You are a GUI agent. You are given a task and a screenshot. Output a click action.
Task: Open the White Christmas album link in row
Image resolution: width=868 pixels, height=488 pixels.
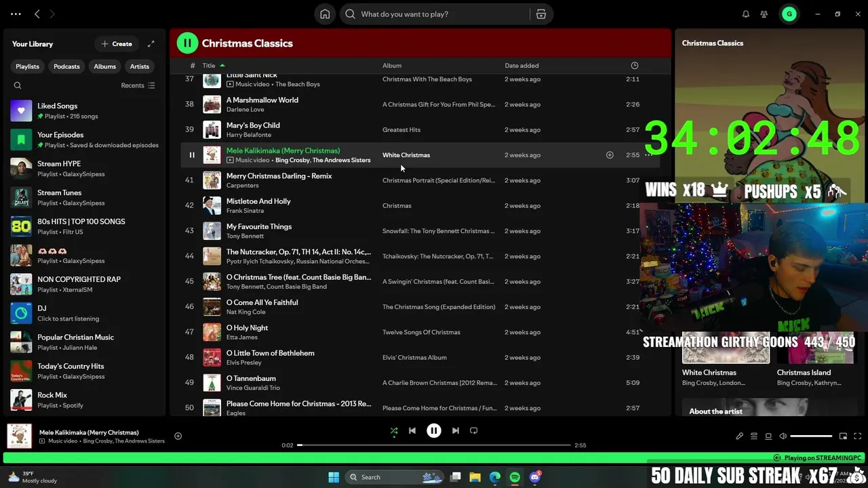point(406,155)
